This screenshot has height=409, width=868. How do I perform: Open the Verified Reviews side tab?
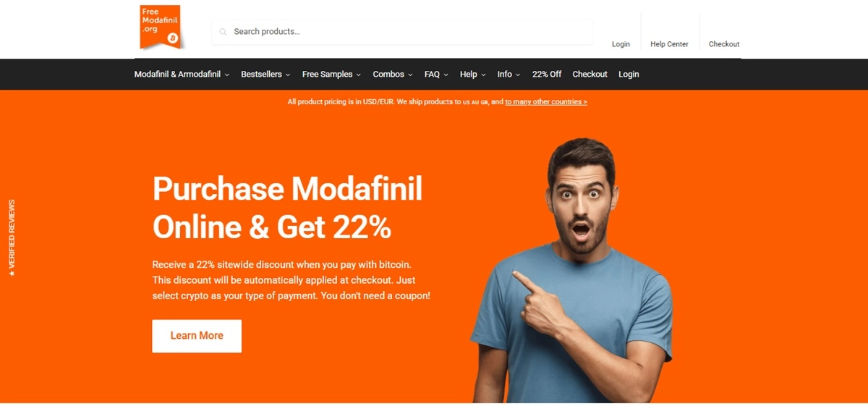pos(11,238)
